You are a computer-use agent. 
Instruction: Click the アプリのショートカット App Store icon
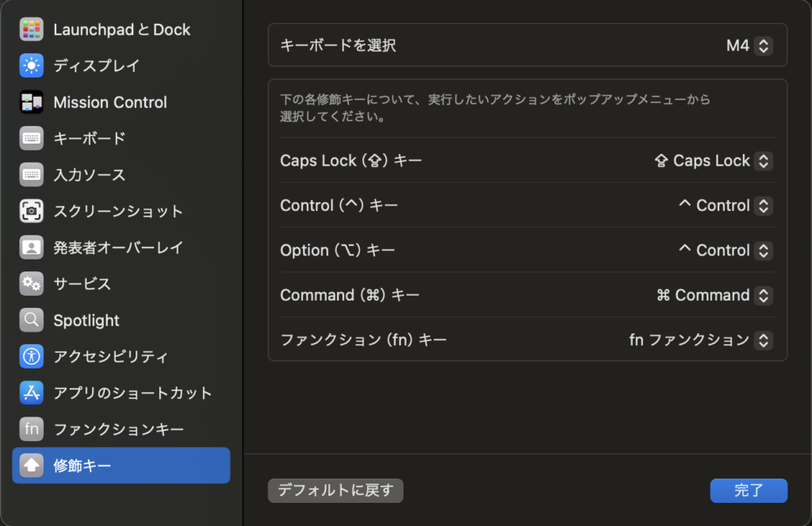click(32, 393)
